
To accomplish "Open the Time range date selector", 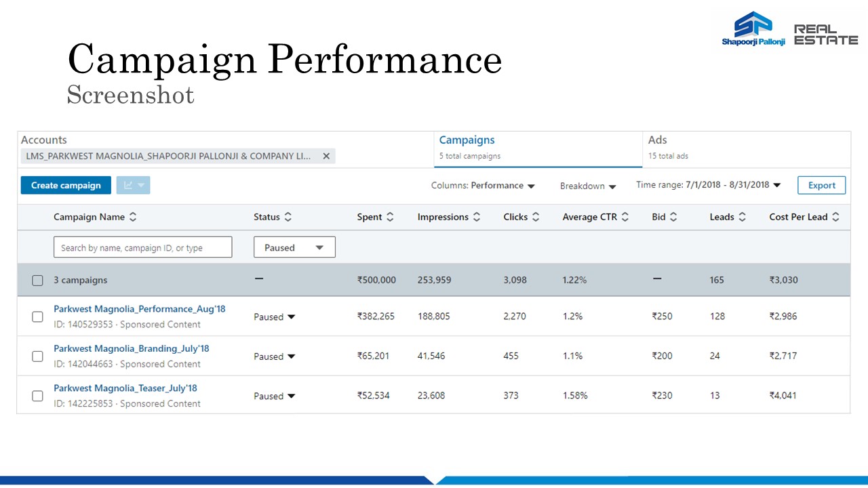I will pos(708,185).
